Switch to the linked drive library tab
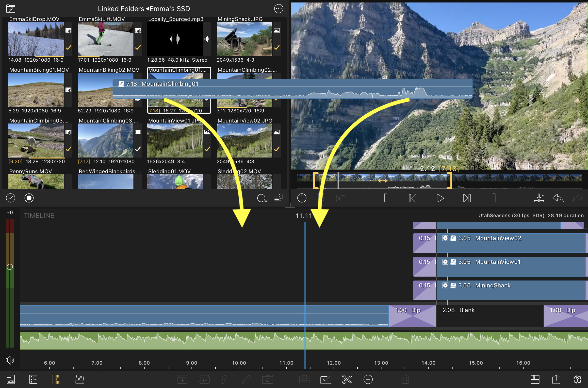 [80, 379]
